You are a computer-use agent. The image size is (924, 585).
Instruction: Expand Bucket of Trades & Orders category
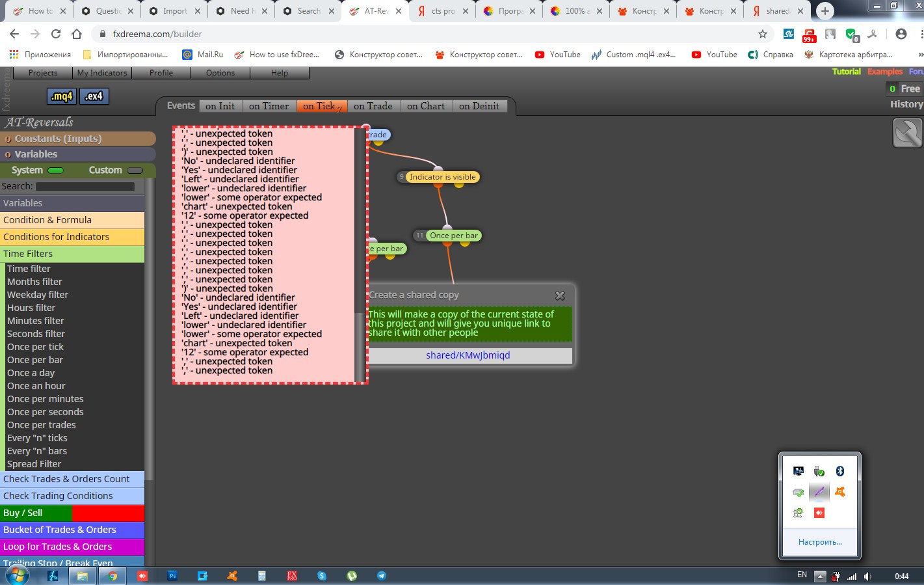pyautogui.click(x=72, y=530)
